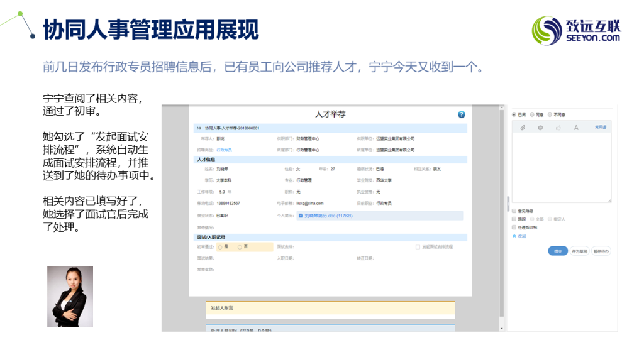Tick the 发起面试安排流程 checkbox

(418, 247)
